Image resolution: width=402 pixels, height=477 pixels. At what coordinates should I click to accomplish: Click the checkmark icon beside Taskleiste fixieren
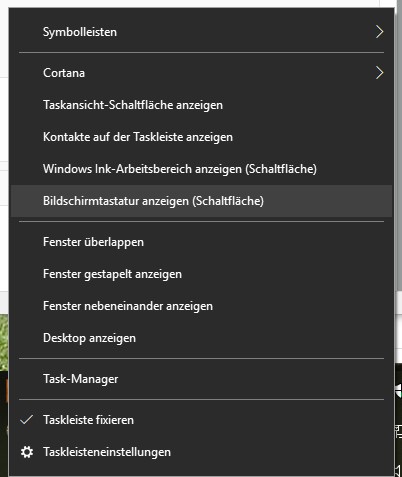point(26,420)
